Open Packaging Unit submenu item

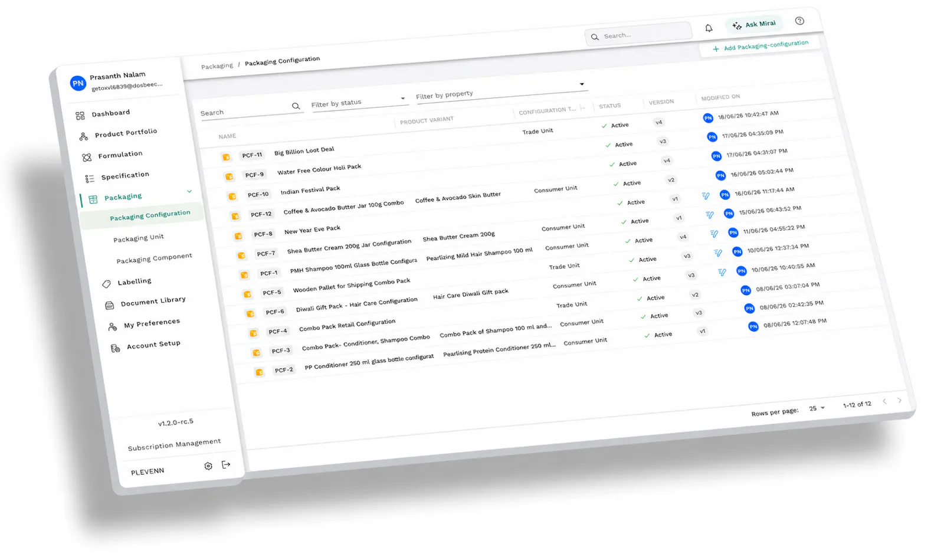click(139, 238)
